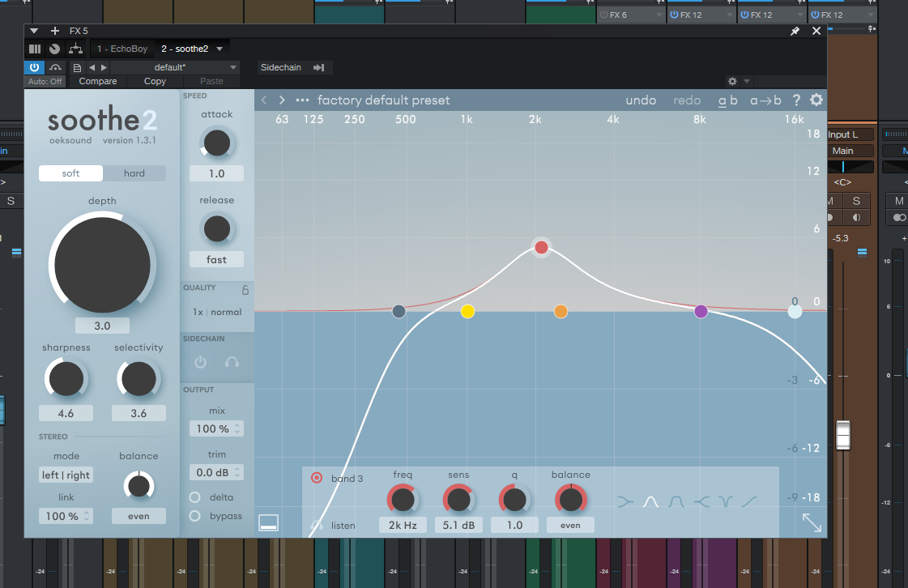Click the next preset arrow
The image size is (908, 588).
282,100
